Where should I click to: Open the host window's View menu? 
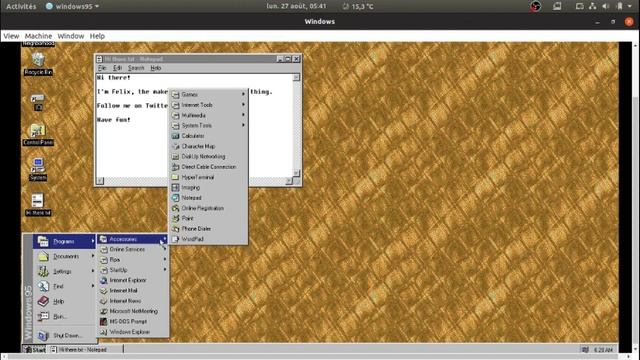point(11,36)
